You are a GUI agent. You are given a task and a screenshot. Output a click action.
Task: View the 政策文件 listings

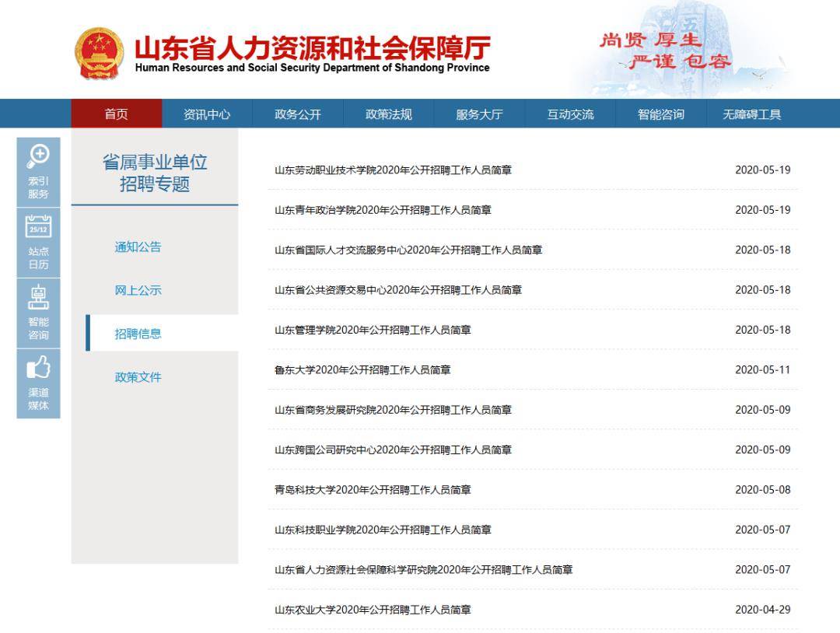click(x=137, y=377)
